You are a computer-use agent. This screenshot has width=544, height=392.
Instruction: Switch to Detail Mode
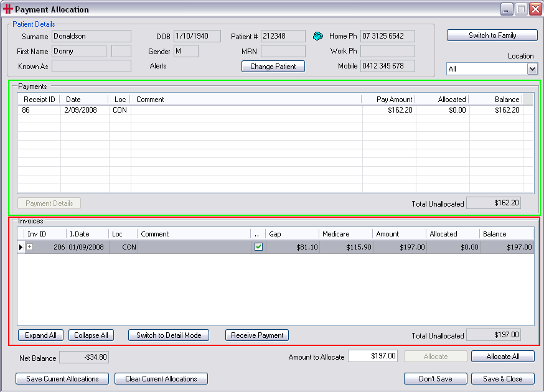coord(169,335)
